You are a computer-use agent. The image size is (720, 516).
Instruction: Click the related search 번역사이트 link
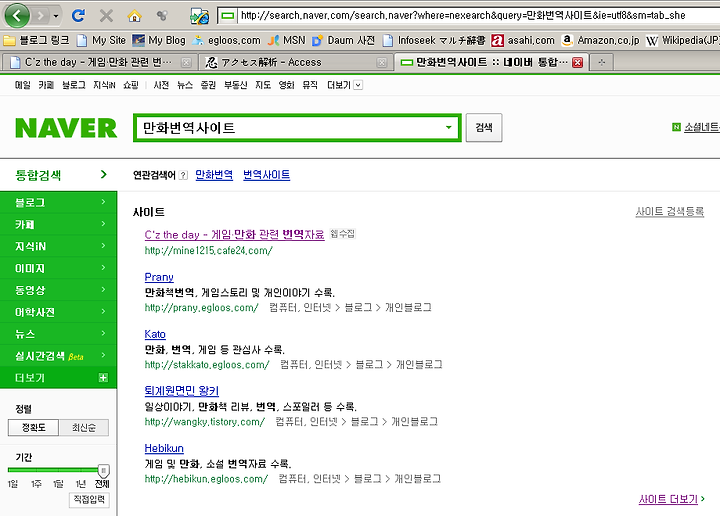click(x=266, y=175)
